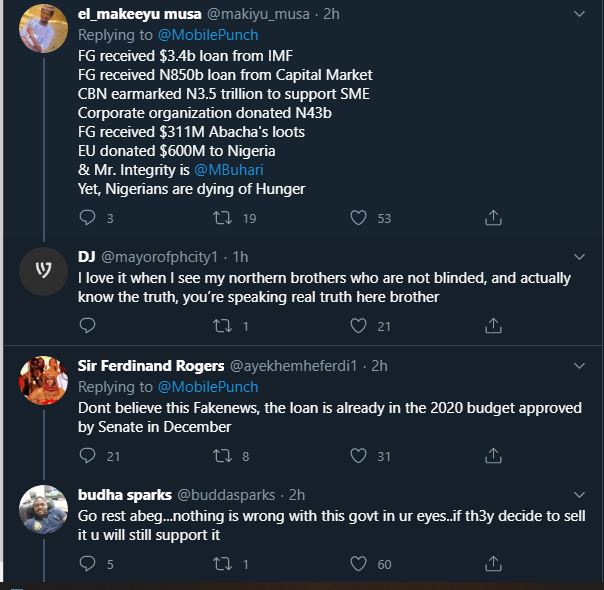Share budha sparks' tweet
This screenshot has width=604, height=590.
493,564
